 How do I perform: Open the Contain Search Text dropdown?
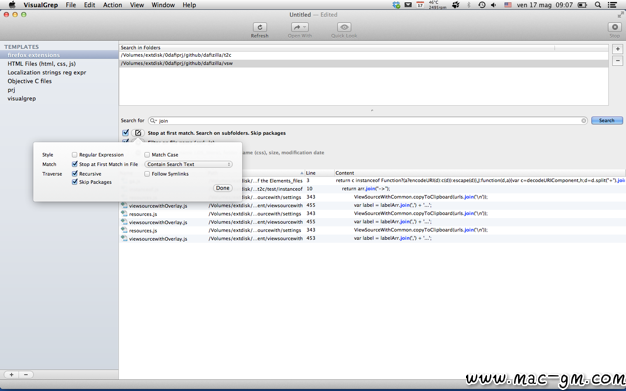tap(188, 164)
